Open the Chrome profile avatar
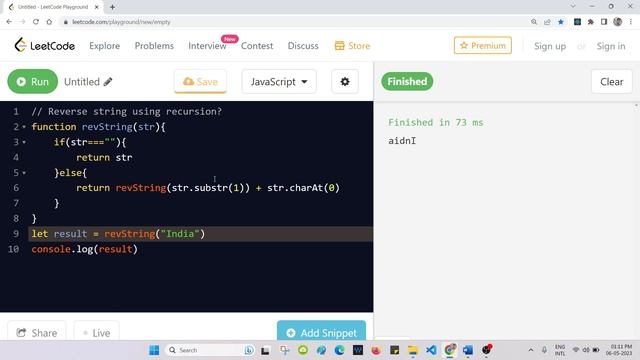 click(618, 22)
